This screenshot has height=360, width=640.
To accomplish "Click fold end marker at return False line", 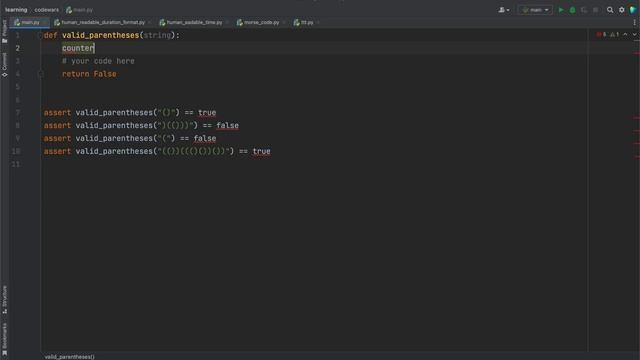I will coord(40,74).
